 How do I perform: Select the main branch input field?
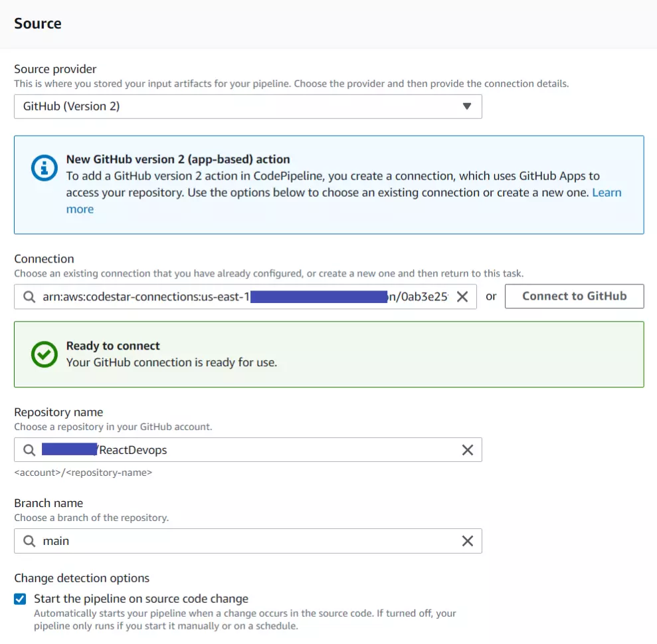(248, 541)
